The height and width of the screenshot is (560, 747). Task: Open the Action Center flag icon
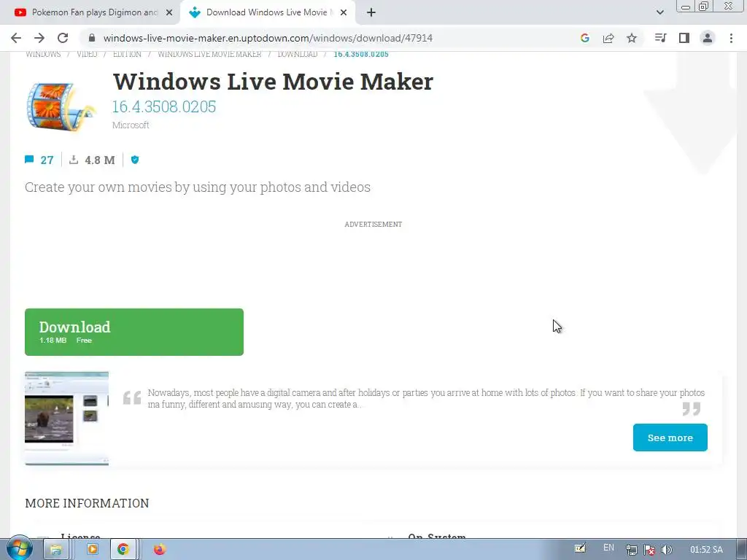pyautogui.click(x=649, y=550)
